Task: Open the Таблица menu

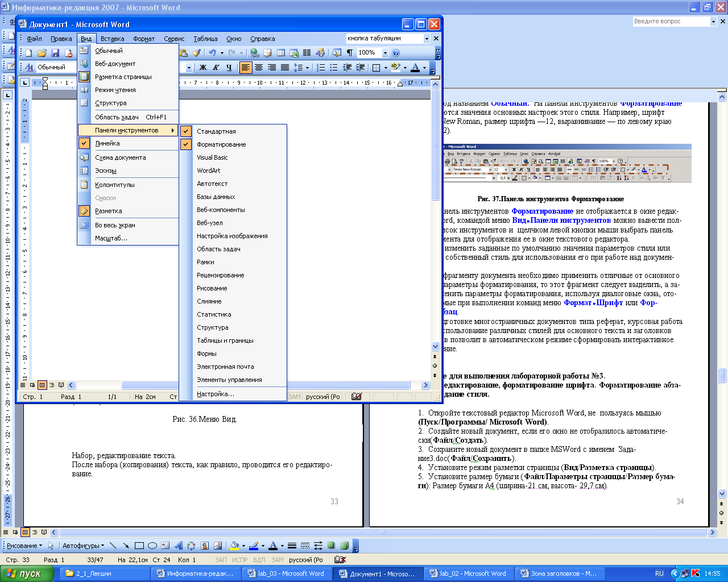Action: (x=205, y=39)
